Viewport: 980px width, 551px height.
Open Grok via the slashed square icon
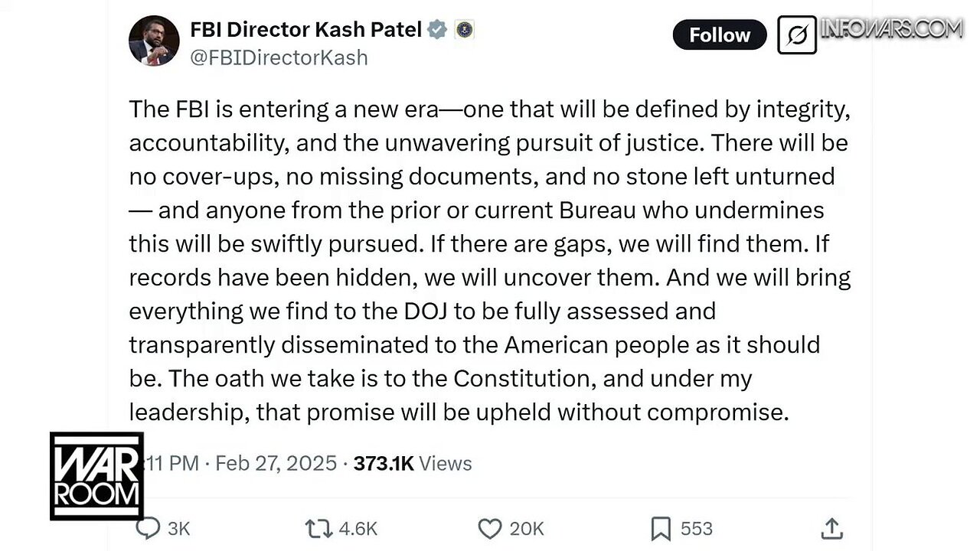(x=796, y=35)
